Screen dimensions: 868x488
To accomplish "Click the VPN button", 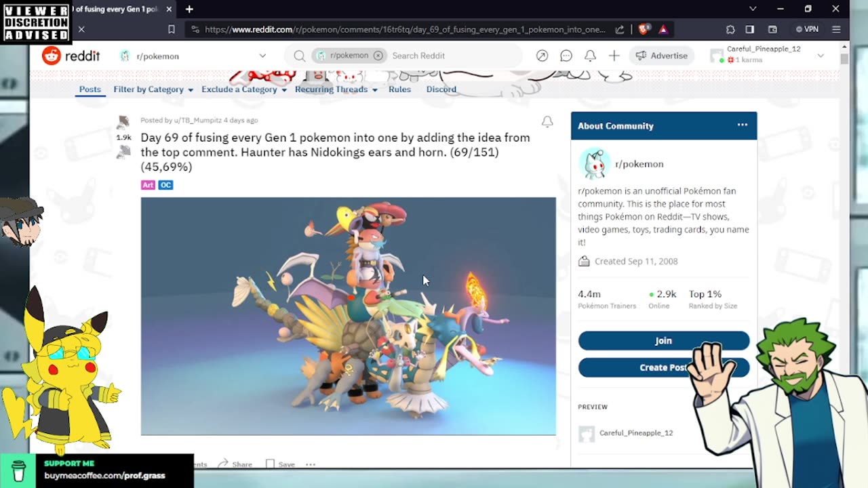I will pyautogui.click(x=808, y=29).
